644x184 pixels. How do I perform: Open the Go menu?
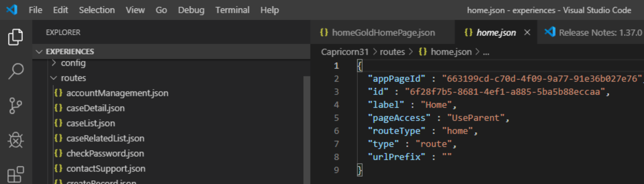coord(161,10)
